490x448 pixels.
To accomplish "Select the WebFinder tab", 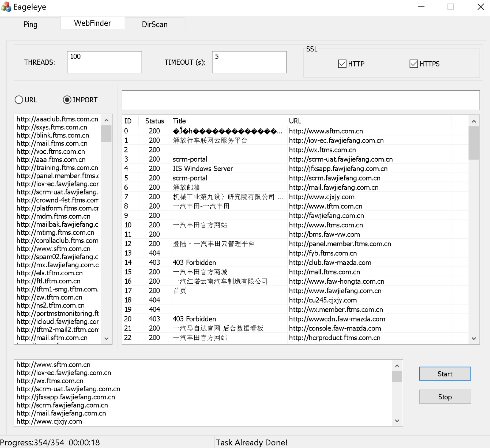I will (x=92, y=23).
